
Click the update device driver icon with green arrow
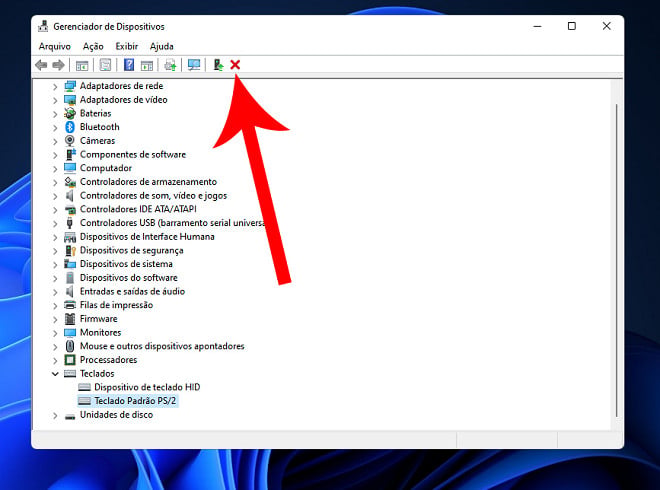tap(218, 64)
